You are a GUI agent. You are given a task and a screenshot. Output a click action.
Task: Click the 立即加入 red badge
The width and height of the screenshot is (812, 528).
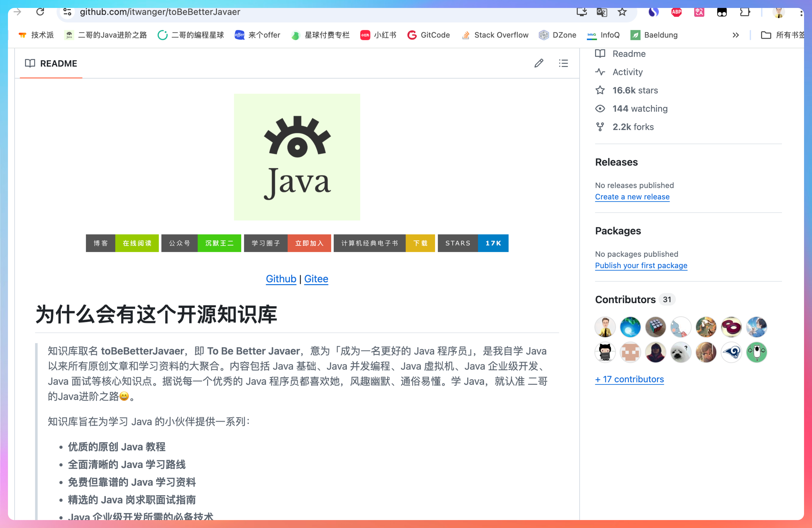[309, 243]
